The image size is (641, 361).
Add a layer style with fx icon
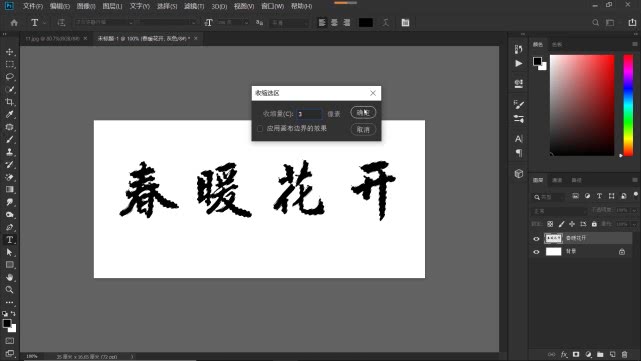(x=564, y=354)
